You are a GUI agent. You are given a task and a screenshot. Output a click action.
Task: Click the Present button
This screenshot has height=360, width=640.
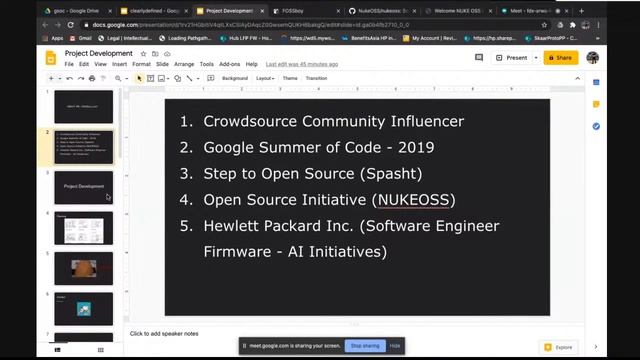[512, 58]
